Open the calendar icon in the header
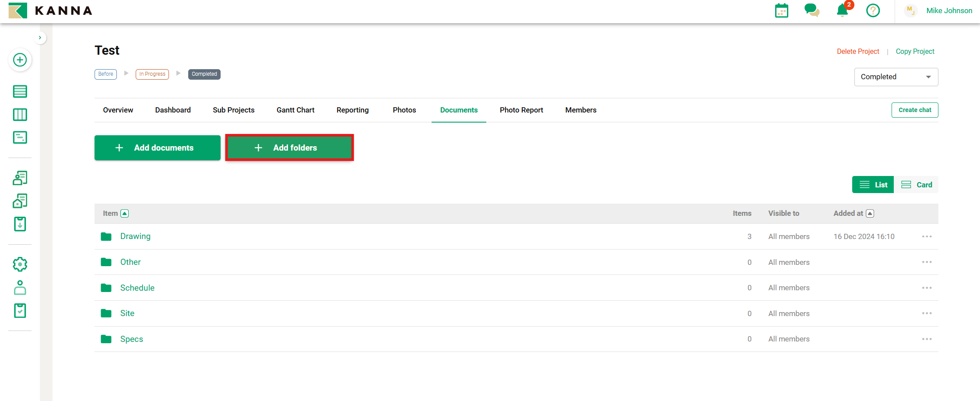 pyautogui.click(x=781, y=11)
